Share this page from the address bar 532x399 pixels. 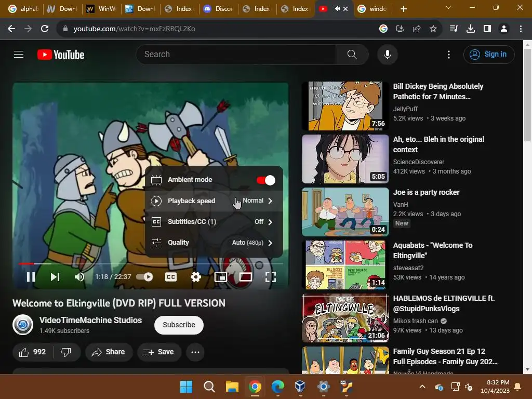(x=417, y=29)
